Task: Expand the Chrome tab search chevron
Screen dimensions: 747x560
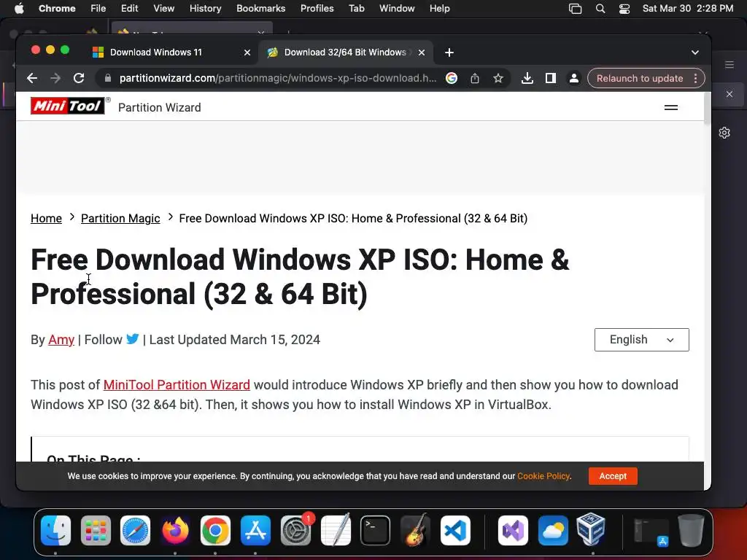Action: [695, 52]
